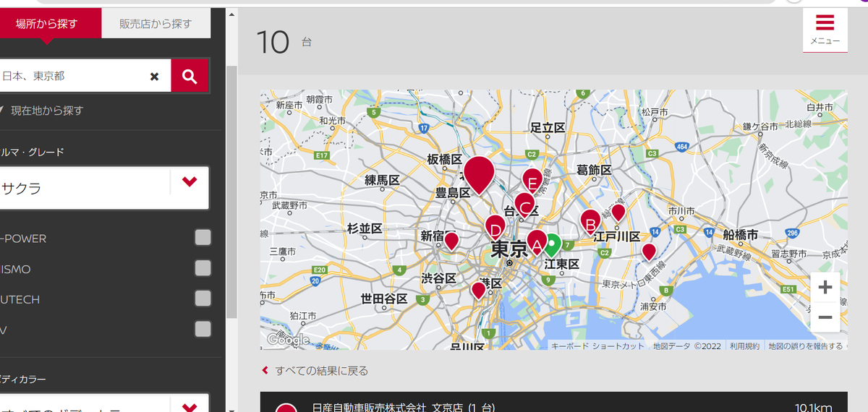Image resolution: width=868 pixels, height=412 pixels.
Task: Click the 地図データ ©2022 text
Action: pyautogui.click(x=686, y=346)
